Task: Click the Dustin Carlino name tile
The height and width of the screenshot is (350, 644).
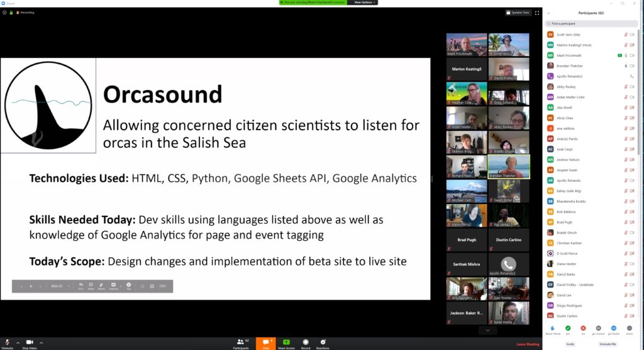Action: (509, 240)
